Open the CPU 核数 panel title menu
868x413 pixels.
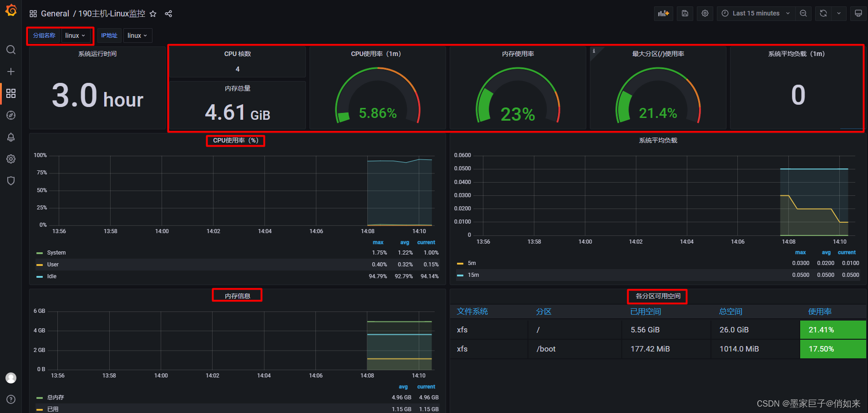[238, 54]
